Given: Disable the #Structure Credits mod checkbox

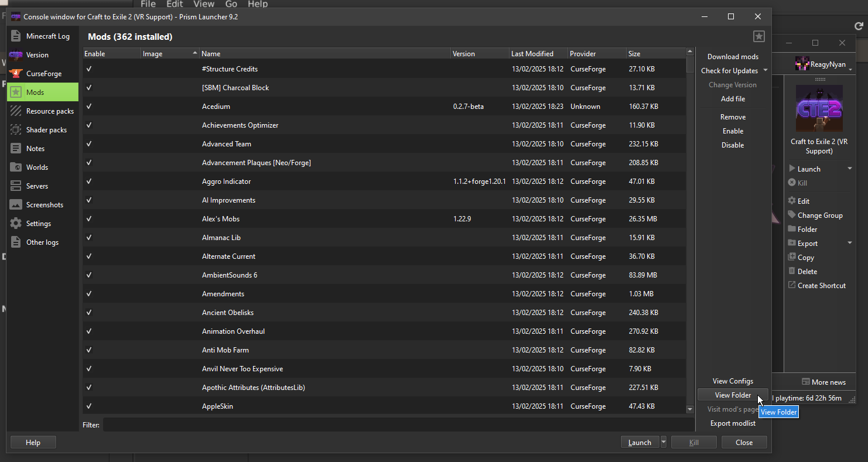Looking at the screenshot, I should click(89, 69).
